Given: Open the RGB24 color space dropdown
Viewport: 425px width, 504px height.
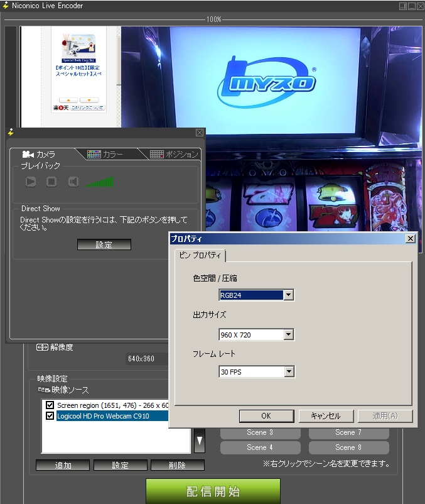Looking at the screenshot, I should [289, 295].
